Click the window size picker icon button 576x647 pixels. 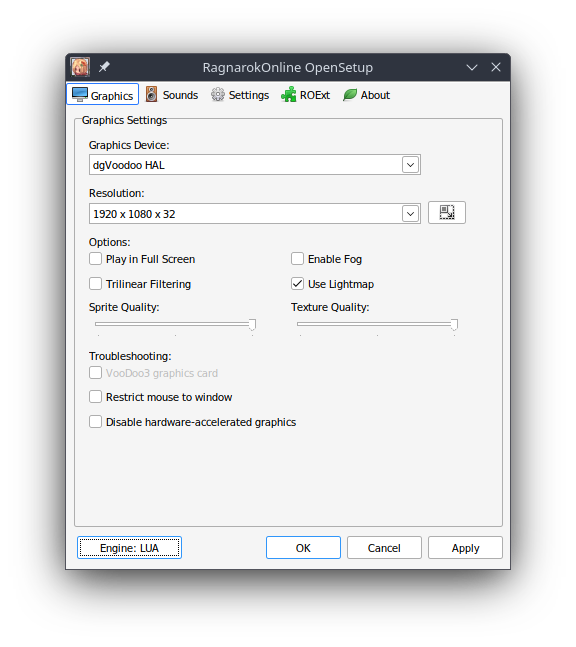[x=446, y=213]
